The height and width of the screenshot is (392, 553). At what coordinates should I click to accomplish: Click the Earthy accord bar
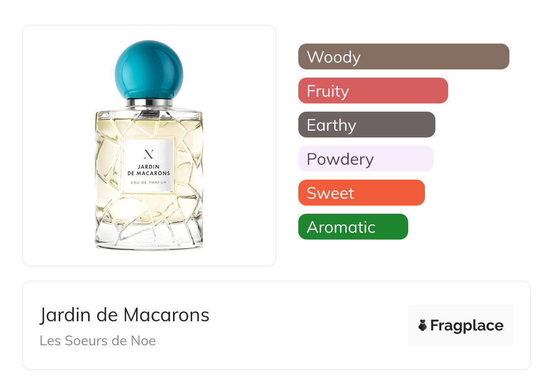(x=367, y=125)
